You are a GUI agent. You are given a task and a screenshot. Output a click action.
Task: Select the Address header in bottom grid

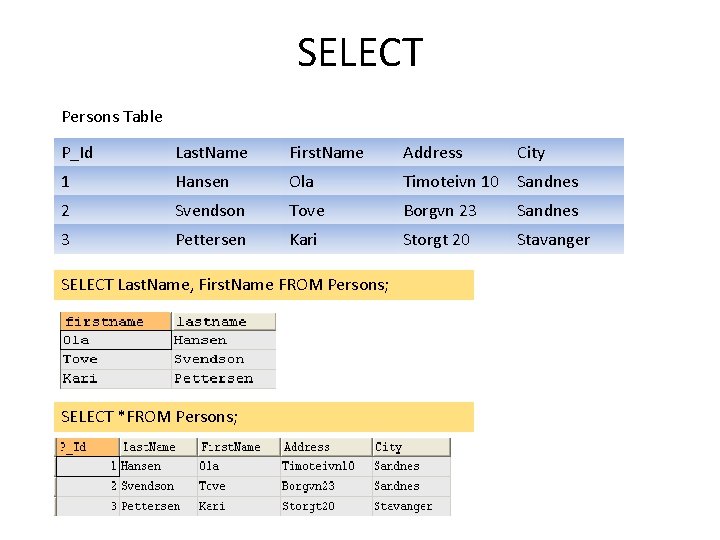click(326, 447)
